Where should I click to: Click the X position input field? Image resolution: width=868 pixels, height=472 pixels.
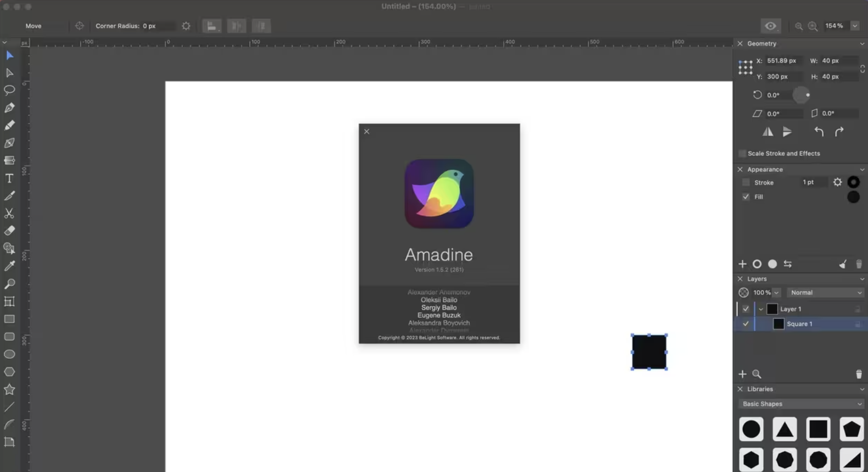pyautogui.click(x=784, y=61)
